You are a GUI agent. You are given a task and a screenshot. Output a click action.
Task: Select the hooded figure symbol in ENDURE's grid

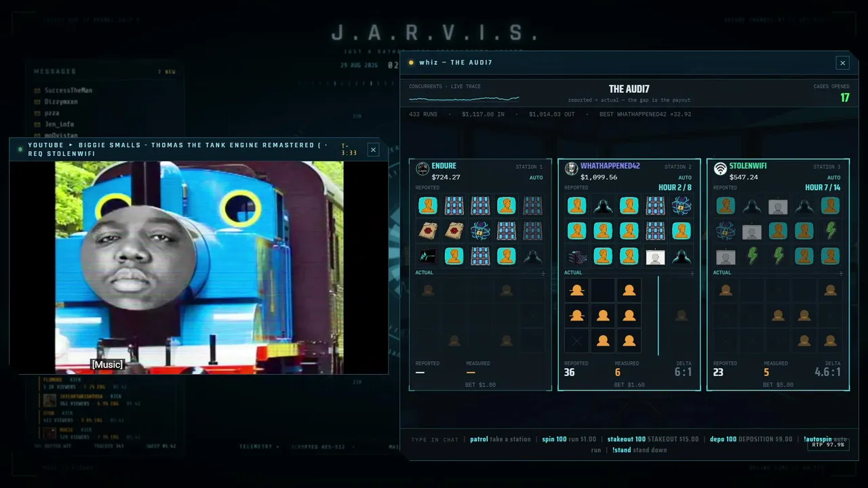point(532,256)
